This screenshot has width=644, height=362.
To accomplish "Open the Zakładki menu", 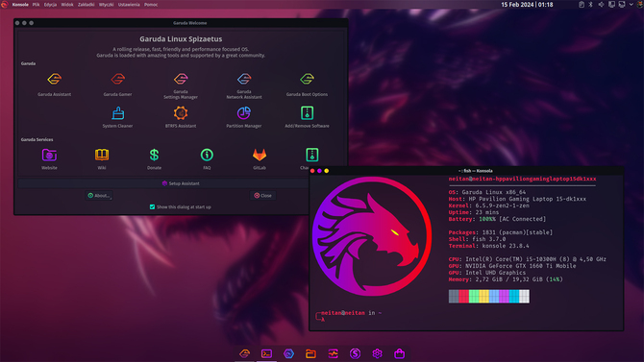I will (86, 5).
